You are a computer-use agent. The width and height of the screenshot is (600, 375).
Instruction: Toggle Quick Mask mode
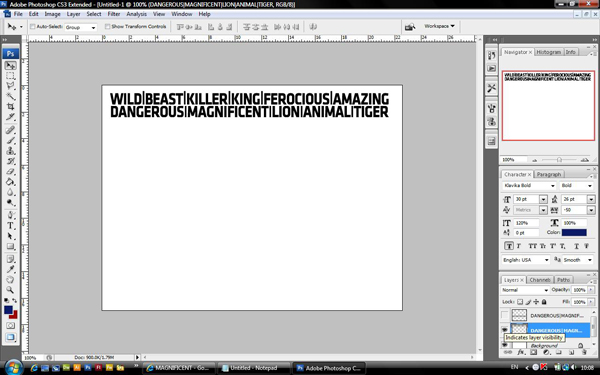click(x=10, y=326)
